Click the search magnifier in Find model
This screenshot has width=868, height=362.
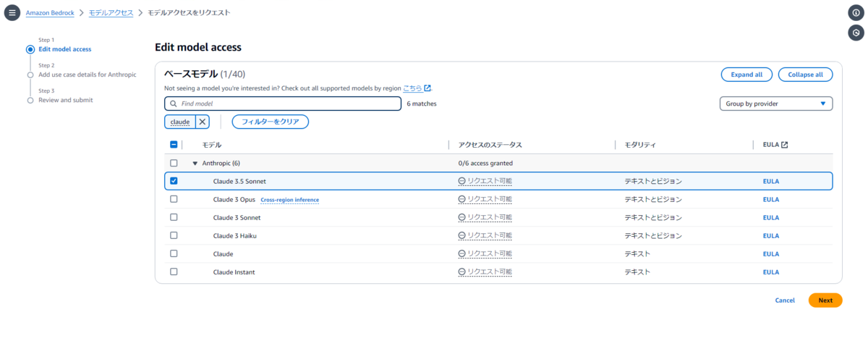[x=174, y=104]
